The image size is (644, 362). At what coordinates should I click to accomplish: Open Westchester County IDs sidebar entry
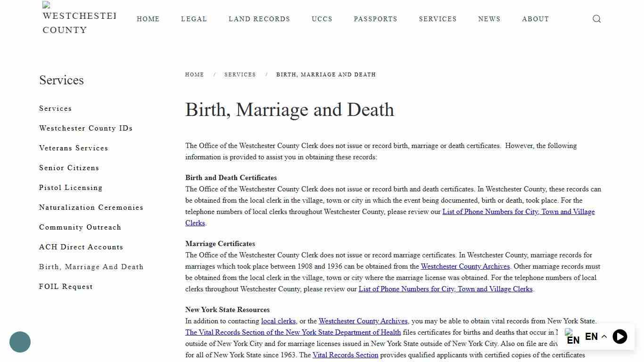[85, 128]
